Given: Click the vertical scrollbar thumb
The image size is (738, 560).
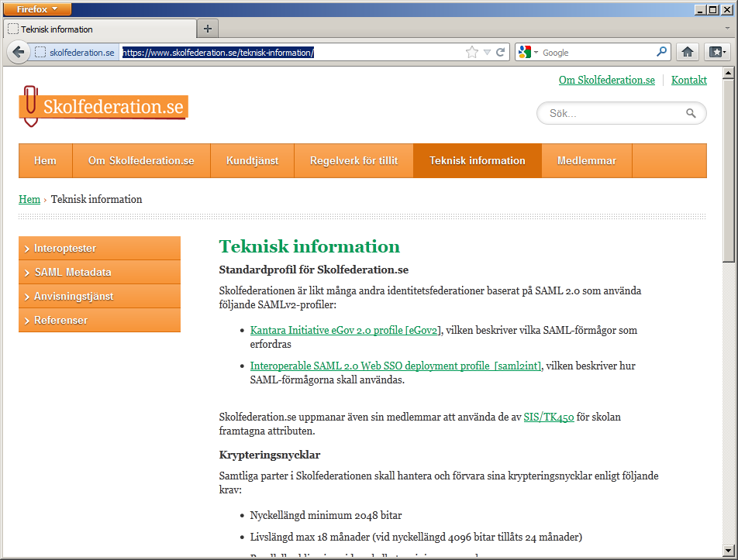Looking at the screenshot, I should point(728,170).
